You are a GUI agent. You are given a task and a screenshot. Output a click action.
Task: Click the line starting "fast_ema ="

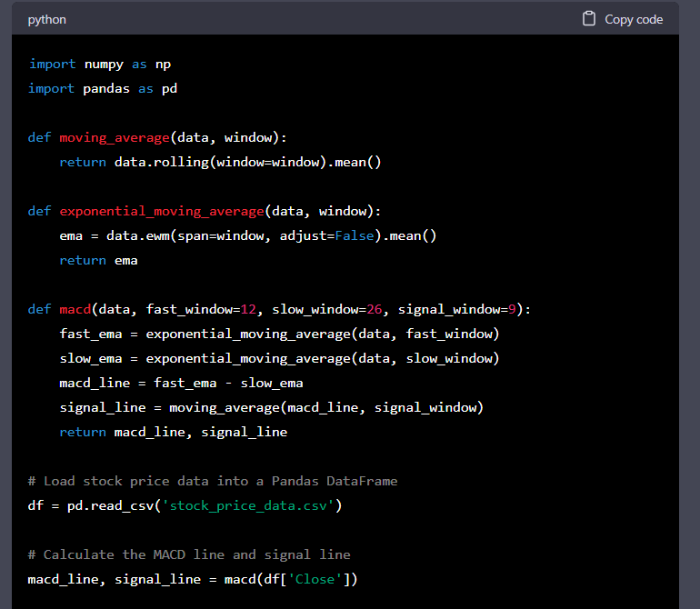click(279, 334)
